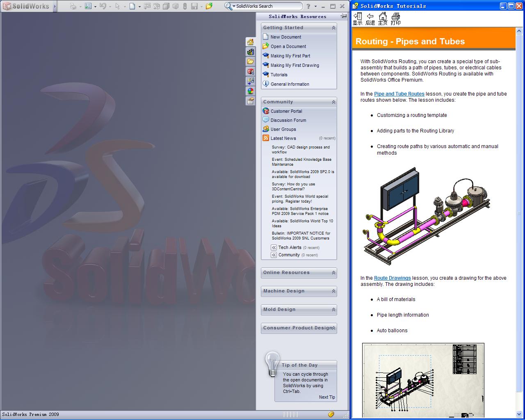The width and height of the screenshot is (525, 420).
Task: Open news item about CAD design process survey
Action: 301,150
